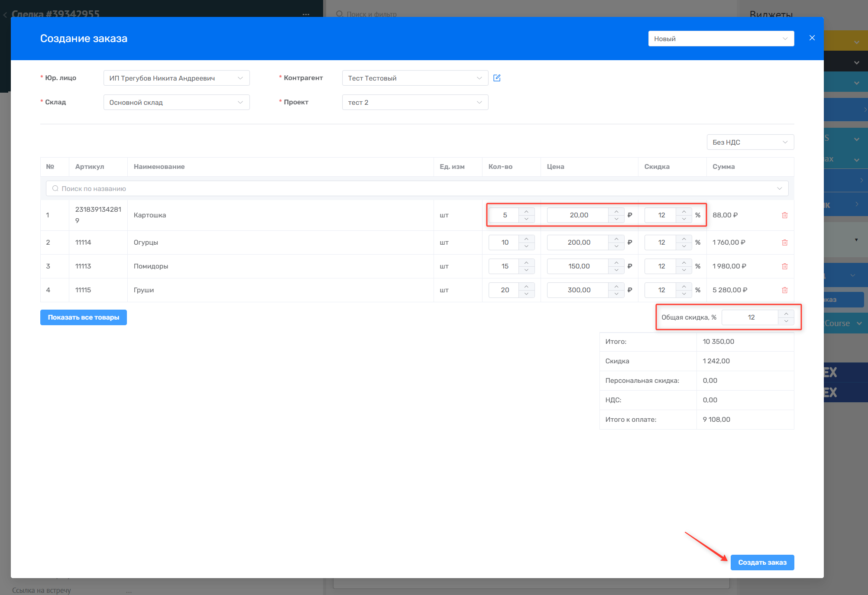Decrease the Общая скидка value

point(786,321)
